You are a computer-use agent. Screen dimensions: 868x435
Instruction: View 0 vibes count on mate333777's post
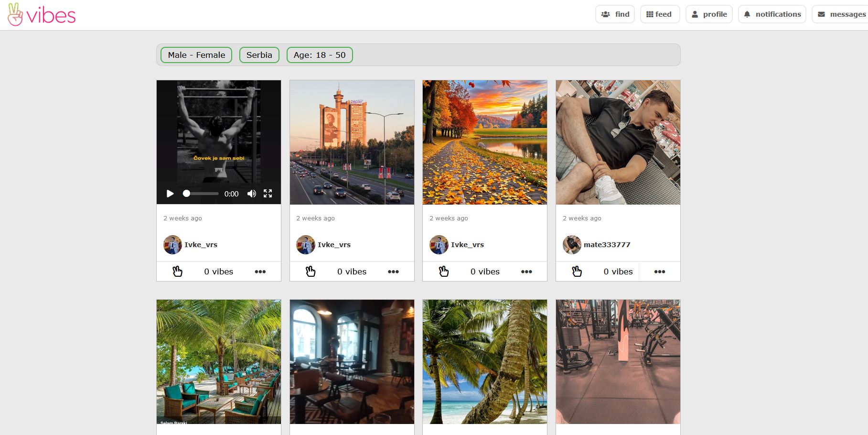click(618, 272)
